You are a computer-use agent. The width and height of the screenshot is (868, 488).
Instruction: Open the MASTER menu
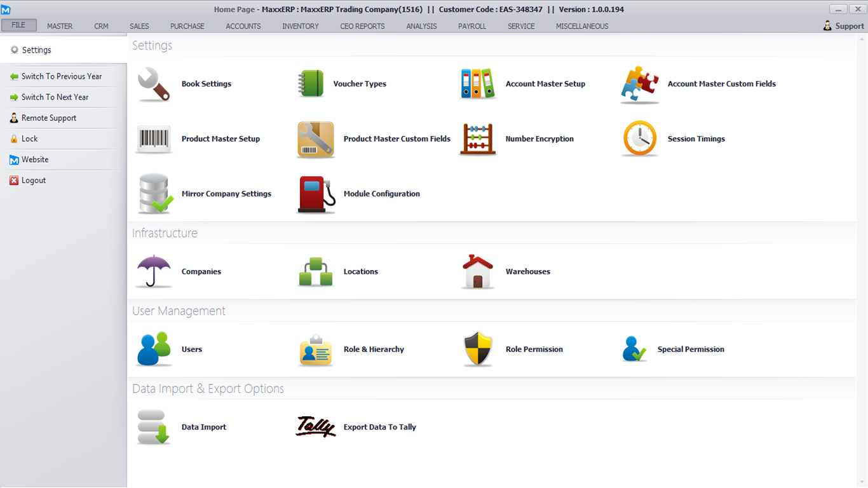60,26
